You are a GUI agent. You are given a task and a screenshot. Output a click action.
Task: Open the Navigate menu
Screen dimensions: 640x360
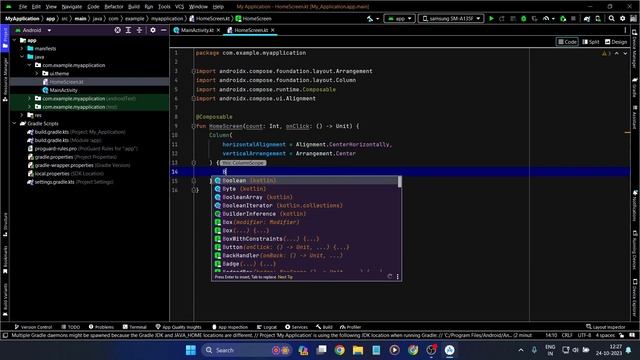(x=72, y=7)
